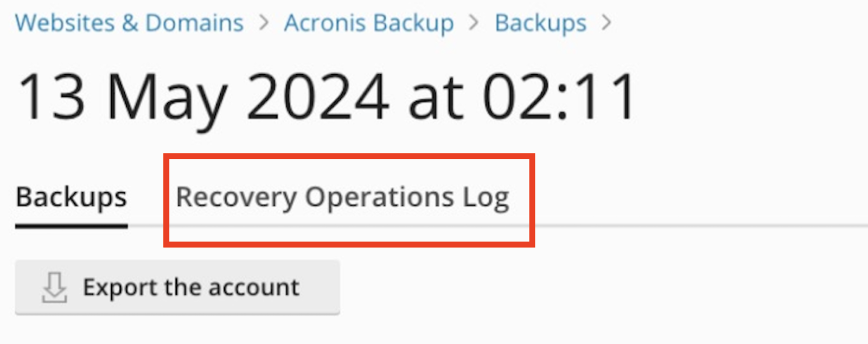The width and height of the screenshot is (868, 344).
Task: Go to the Acronis Backup breadcrumb link
Action: click(369, 23)
